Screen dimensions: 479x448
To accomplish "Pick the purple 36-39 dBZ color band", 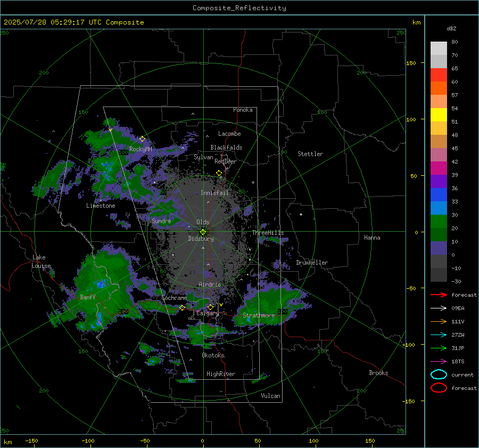I will click(x=439, y=181).
